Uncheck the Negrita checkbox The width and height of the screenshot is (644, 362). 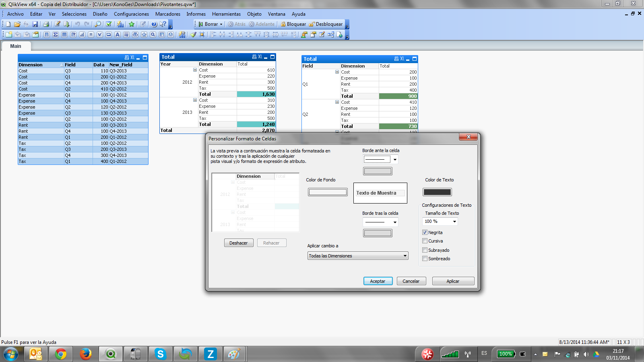point(425,232)
